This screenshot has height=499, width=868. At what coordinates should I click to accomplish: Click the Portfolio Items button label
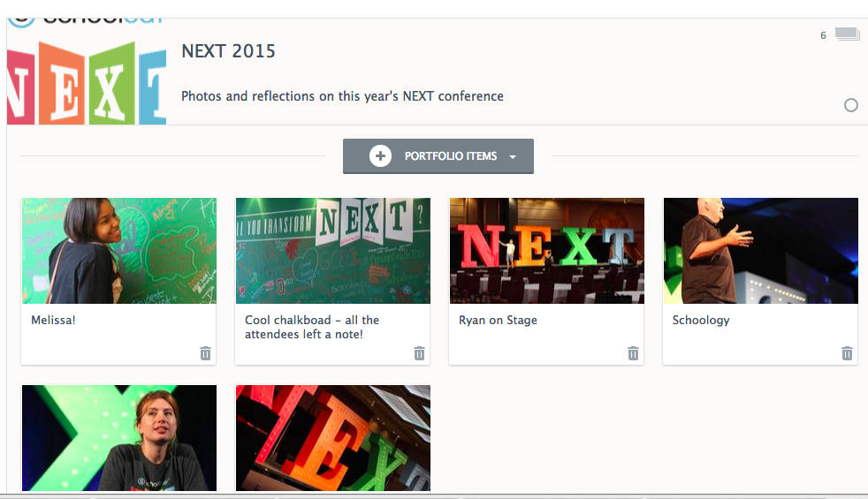(x=451, y=156)
